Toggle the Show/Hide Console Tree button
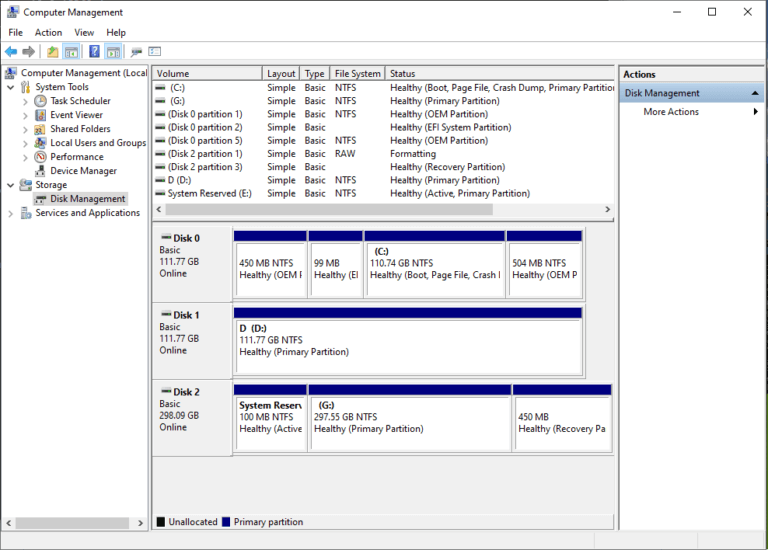This screenshot has height=550, width=768. (71, 51)
